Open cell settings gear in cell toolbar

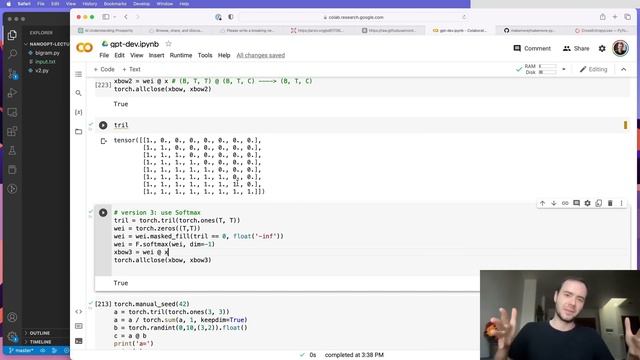[x=587, y=203]
